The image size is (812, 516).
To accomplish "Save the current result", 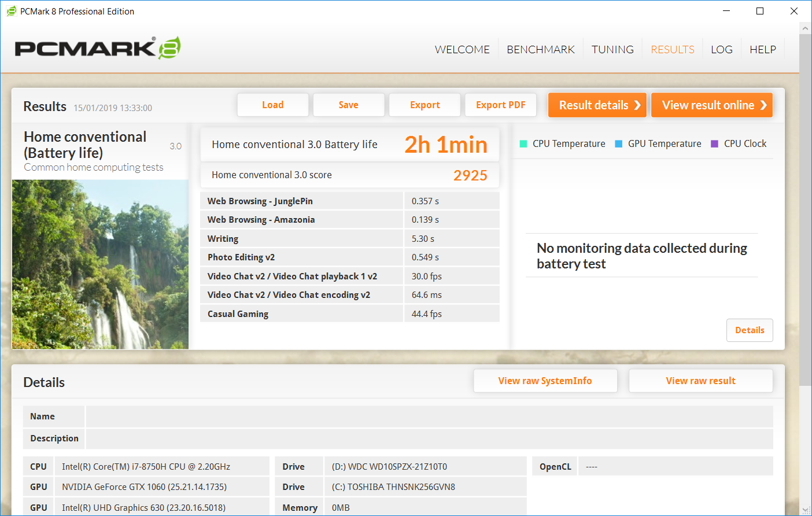I will (x=349, y=105).
